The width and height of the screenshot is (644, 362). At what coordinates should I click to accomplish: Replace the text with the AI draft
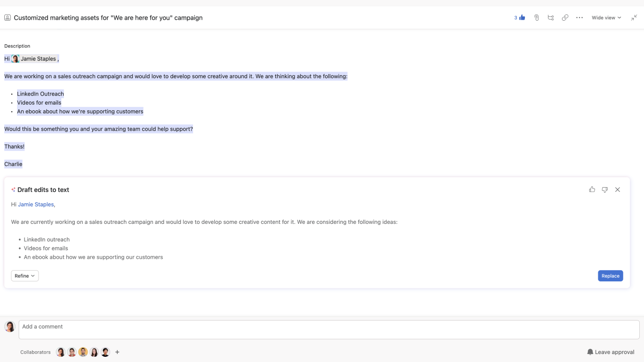coord(610,276)
